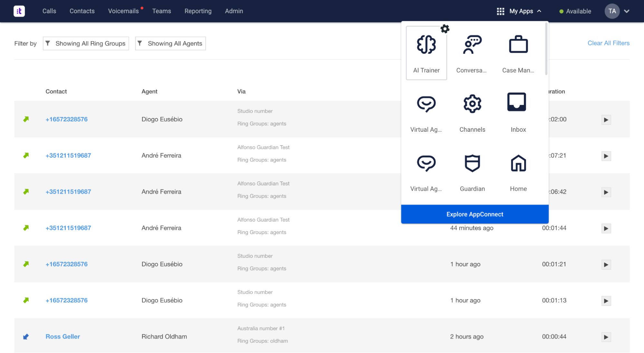Select Richard Oldham agent cell
The width and height of the screenshot is (644, 353).
point(164,337)
